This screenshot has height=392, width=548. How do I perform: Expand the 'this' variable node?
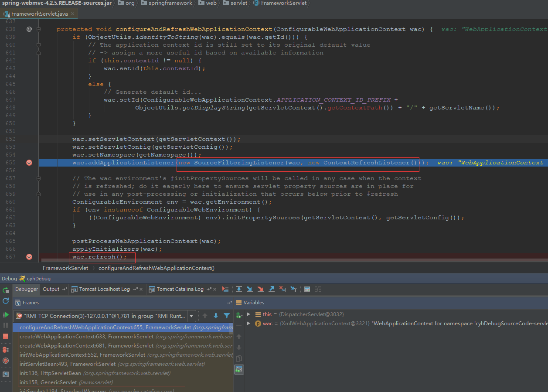point(248,314)
